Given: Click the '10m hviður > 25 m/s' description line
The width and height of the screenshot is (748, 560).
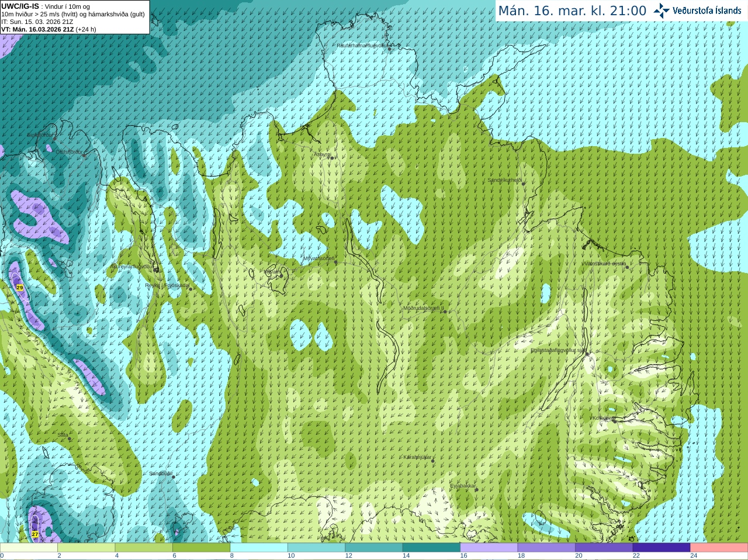Looking at the screenshot, I should [73, 14].
